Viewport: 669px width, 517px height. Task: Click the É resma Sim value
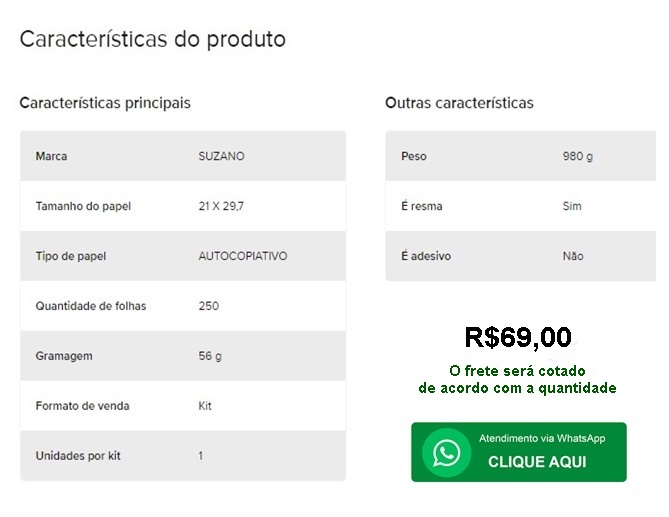tap(572, 206)
